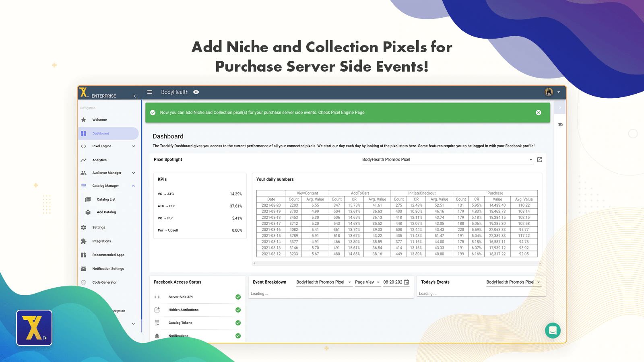Click the graduation cap help icon
This screenshot has width=644, height=362.
coord(560,125)
